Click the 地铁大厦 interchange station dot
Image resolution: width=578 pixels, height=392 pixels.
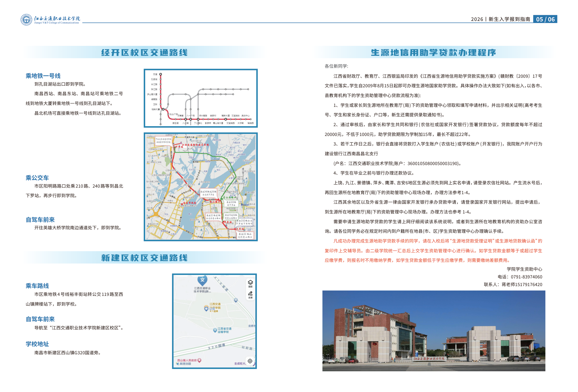tap(163, 109)
